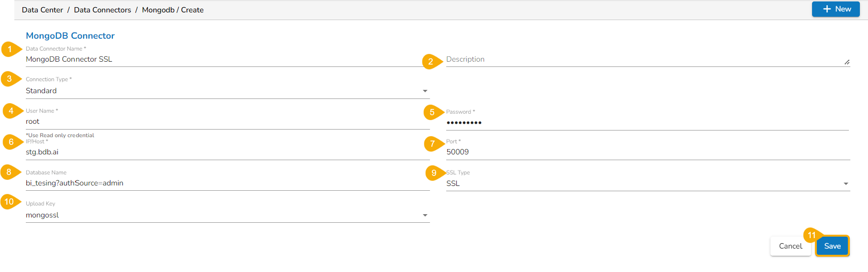The image size is (868, 272).
Task: Click the orange marker numbered 1
Action: tap(10, 49)
